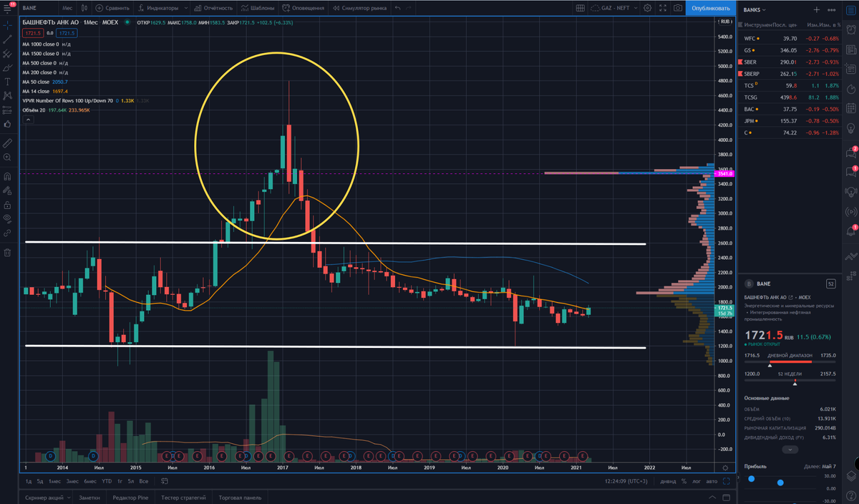This screenshot has width=859, height=504.
Task: Take a chart snapshot with camera
Action: tap(678, 8)
